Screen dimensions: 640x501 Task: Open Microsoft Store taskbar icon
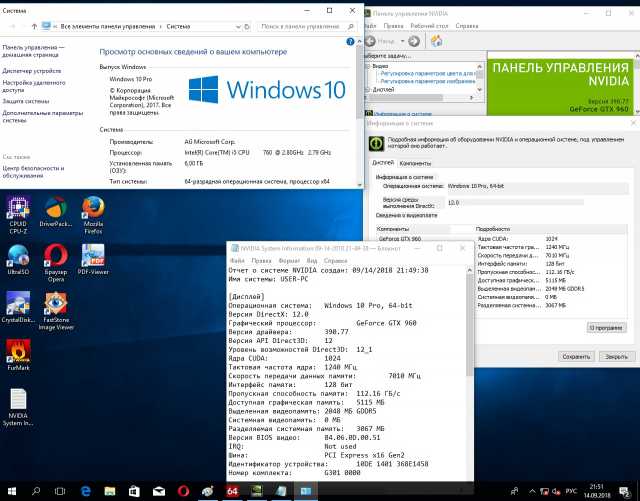pos(134,491)
